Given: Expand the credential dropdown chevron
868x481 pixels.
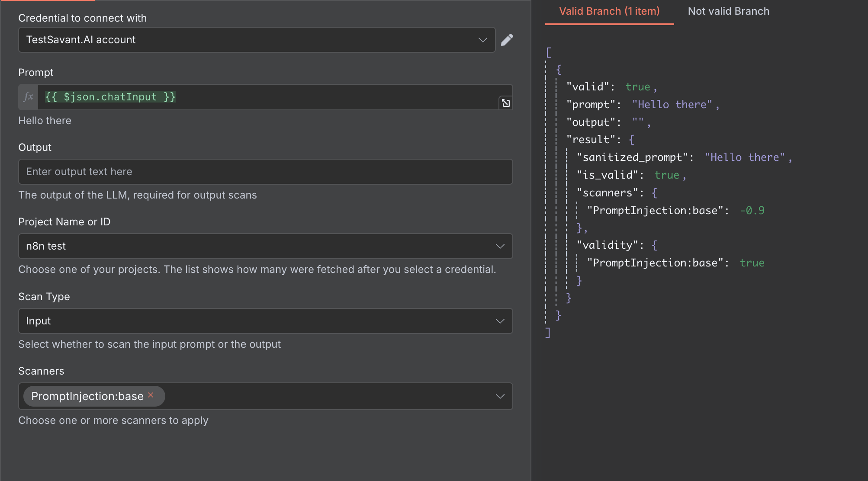Looking at the screenshot, I should point(482,40).
